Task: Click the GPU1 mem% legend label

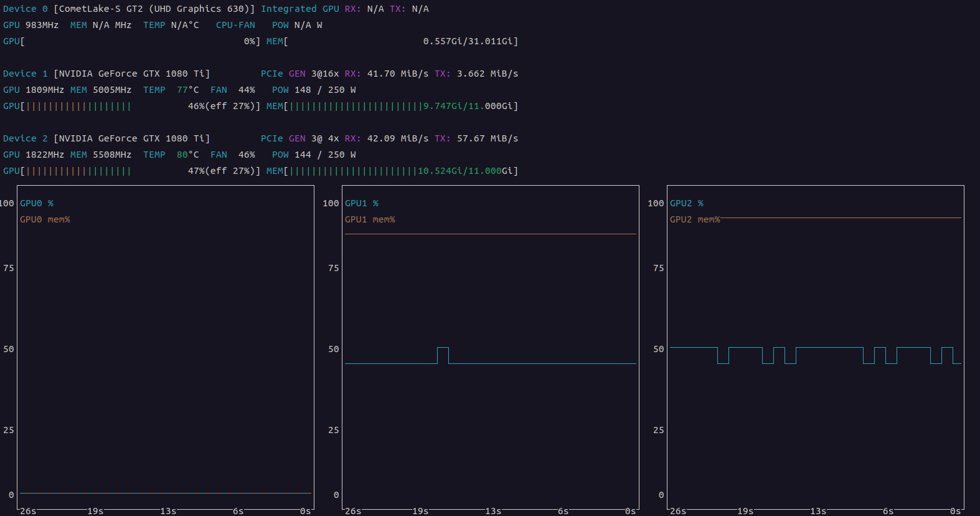Action: 370,219
